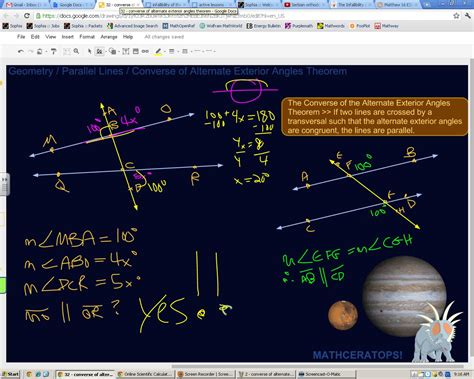
Task: Select the Text box tool
Action: (x=126, y=51)
